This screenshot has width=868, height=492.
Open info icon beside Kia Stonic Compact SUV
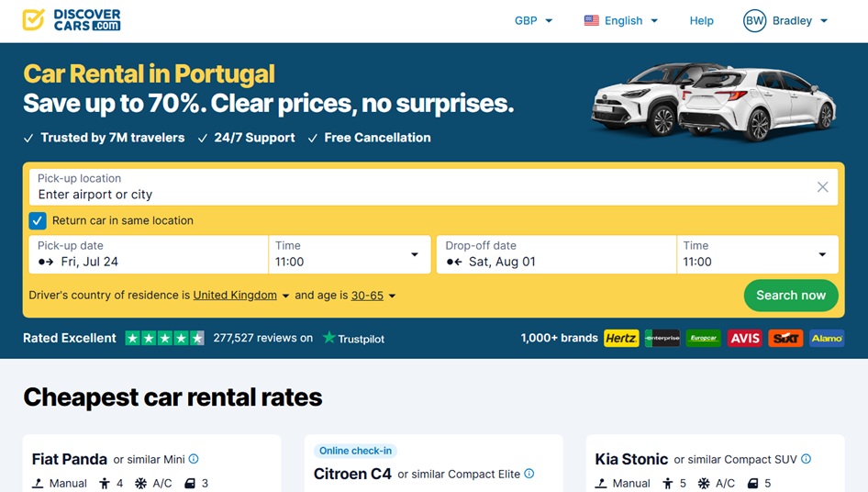tap(806, 459)
